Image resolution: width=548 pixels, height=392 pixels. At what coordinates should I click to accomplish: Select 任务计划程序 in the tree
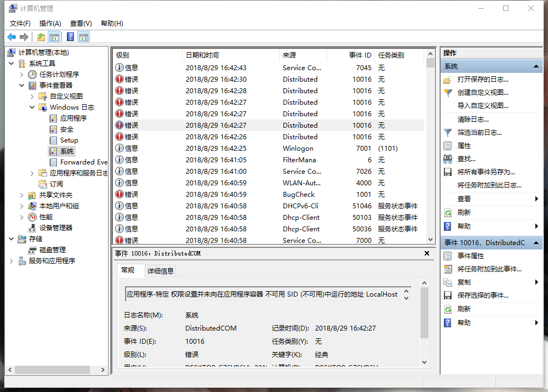59,75
